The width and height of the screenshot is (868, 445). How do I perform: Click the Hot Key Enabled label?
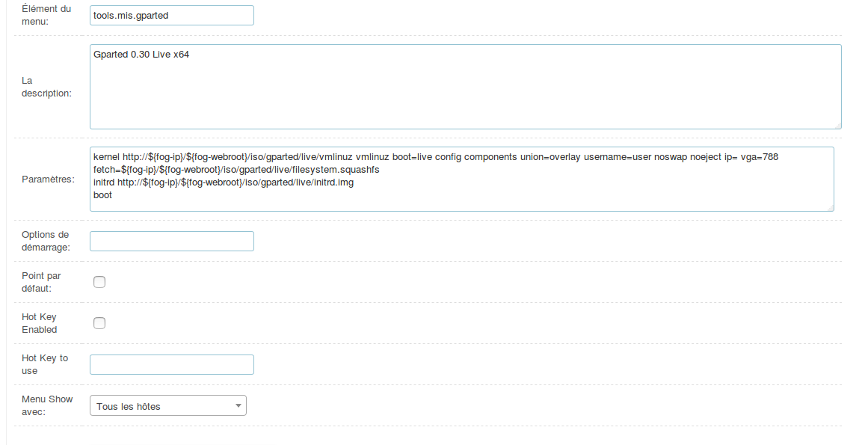point(40,323)
